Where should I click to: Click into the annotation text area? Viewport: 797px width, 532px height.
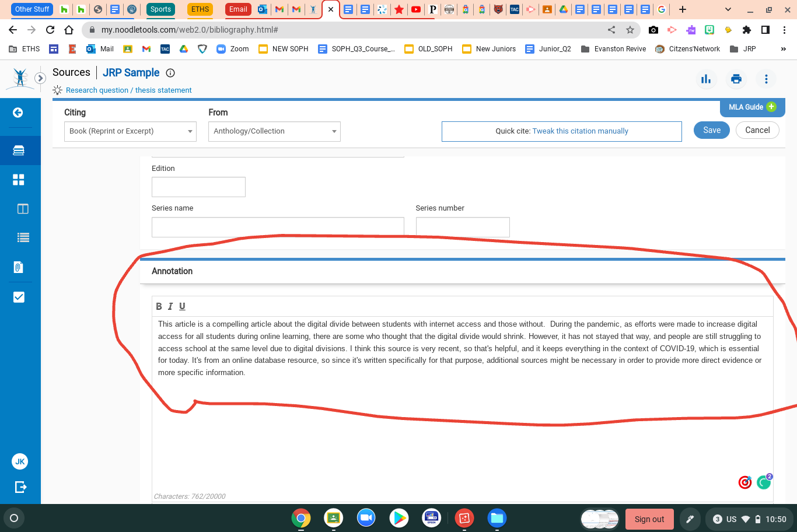[x=463, y=408]
